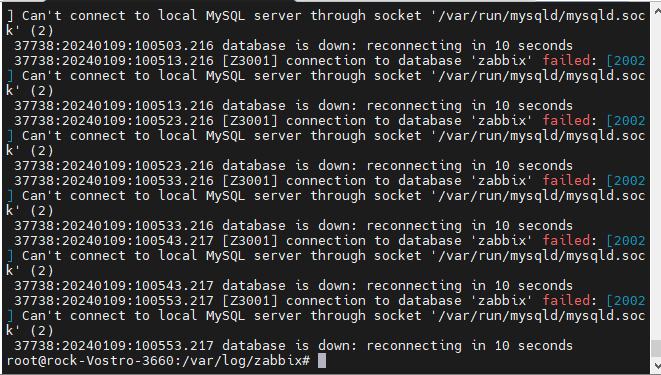The width and height of the screenshot is (661, 375).
Task: Click the block cursor at the shell prompt
Action: (322, 361)
